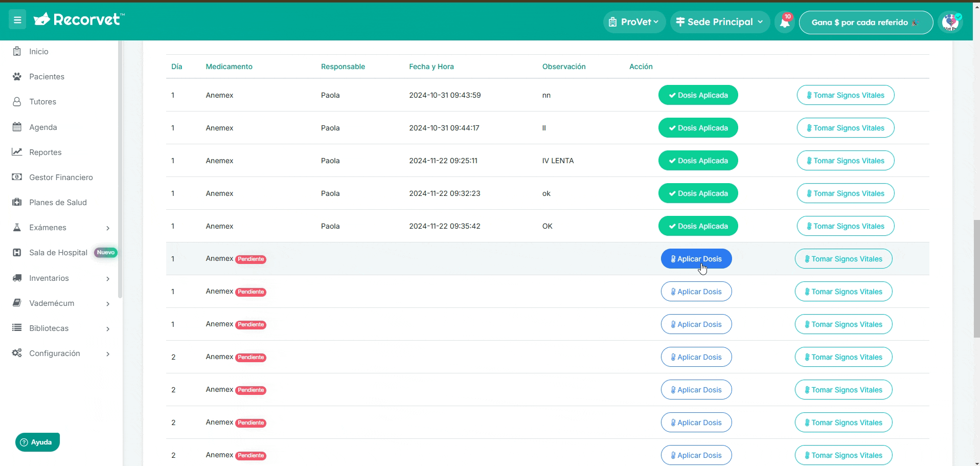The height and width of the screenshot is (466, 980).
Task: Click the Configuración gears icon
Action: coord(17,353)
